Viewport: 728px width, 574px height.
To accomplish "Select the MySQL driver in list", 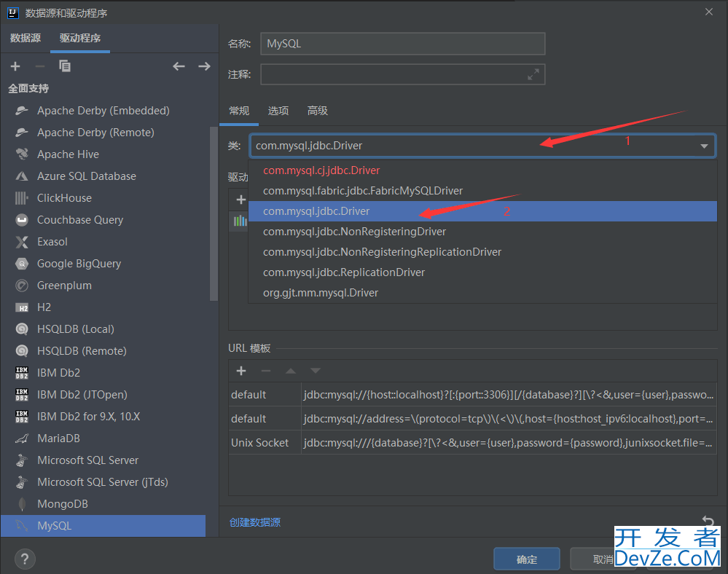I will point(103,526).
